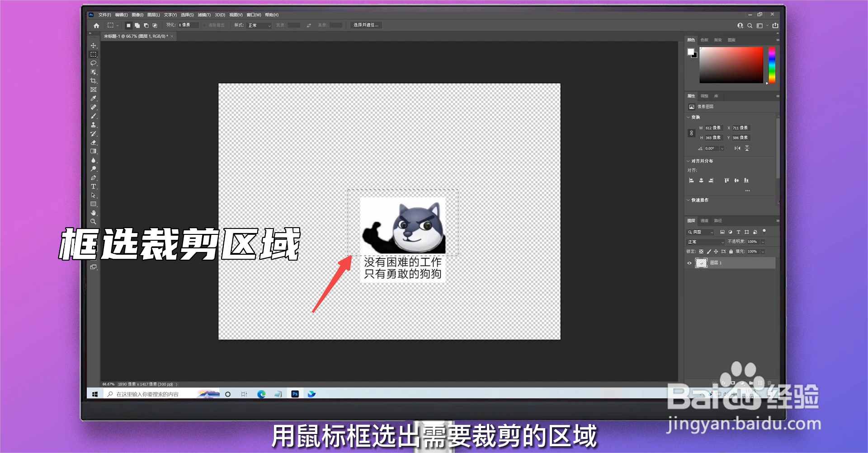Select the Rectangular Marquee tool in toolbox
Image resolution: width=868 pixels, height=453 pixels.
(x=94, y=55)
